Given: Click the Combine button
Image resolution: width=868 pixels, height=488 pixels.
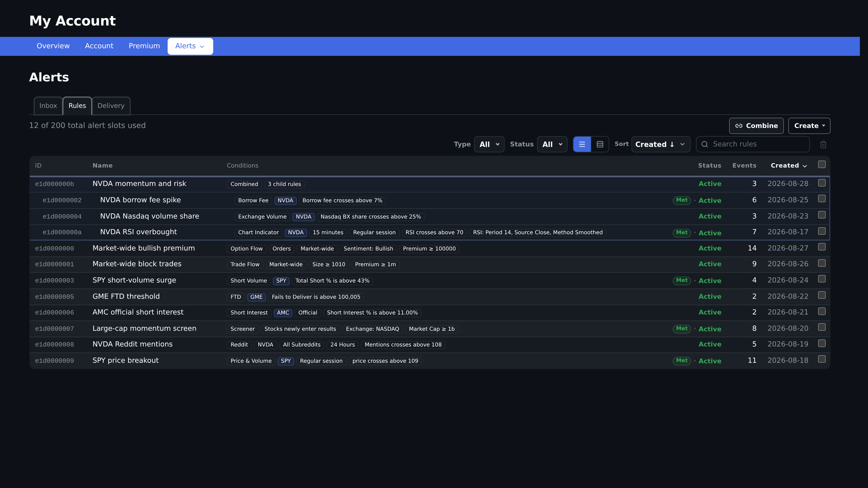Looking at the screenshot, I should point(757,126).
